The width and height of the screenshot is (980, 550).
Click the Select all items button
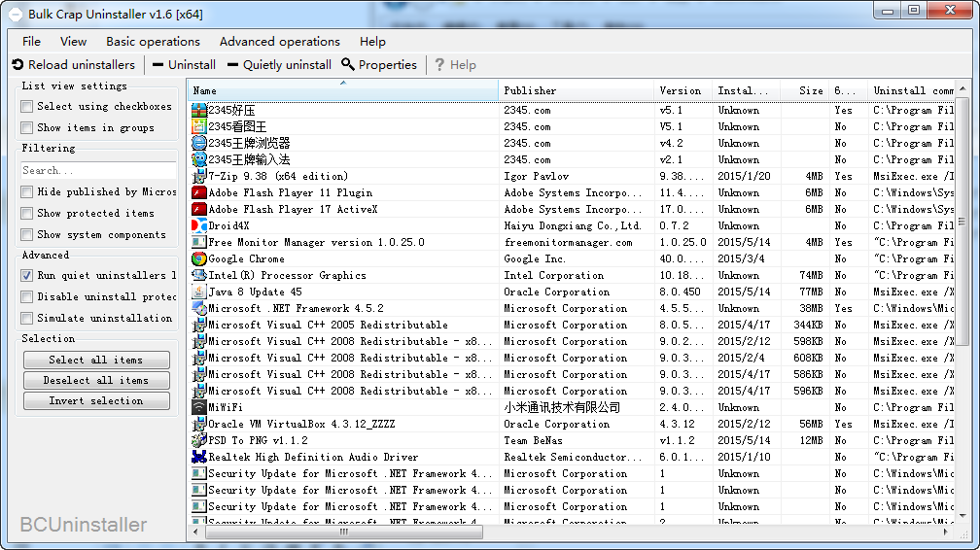click(96, 360)
